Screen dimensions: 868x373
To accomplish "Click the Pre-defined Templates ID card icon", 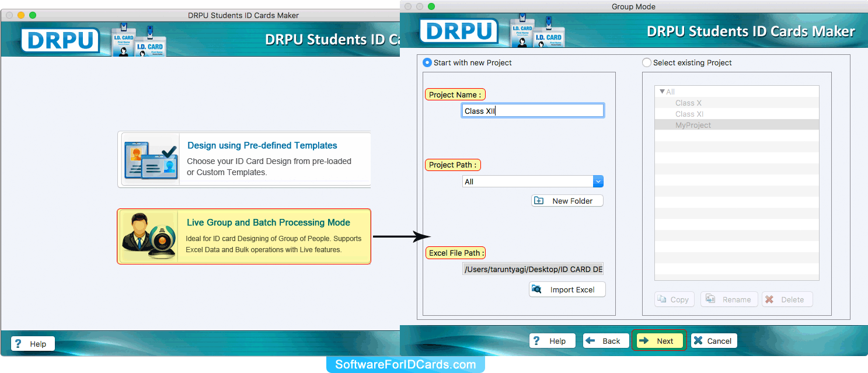I will click(x=150, y=159).
